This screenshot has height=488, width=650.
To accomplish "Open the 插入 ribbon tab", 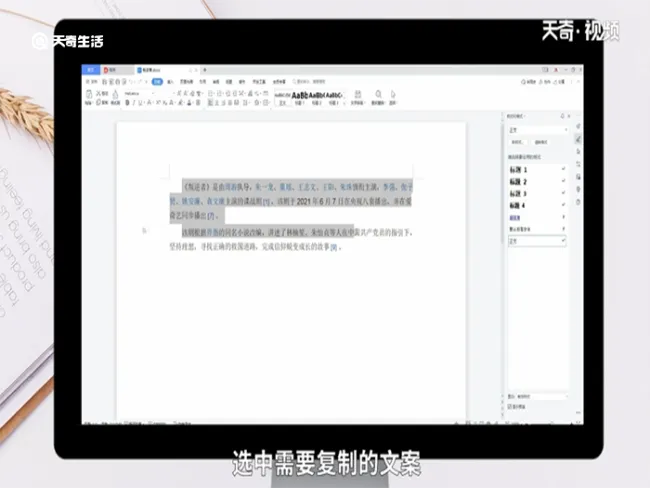I will pos(170,82).
